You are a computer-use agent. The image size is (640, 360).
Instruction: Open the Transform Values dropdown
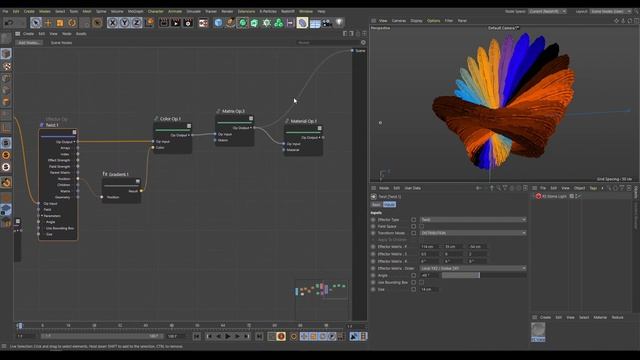click(x=473, y=233)
